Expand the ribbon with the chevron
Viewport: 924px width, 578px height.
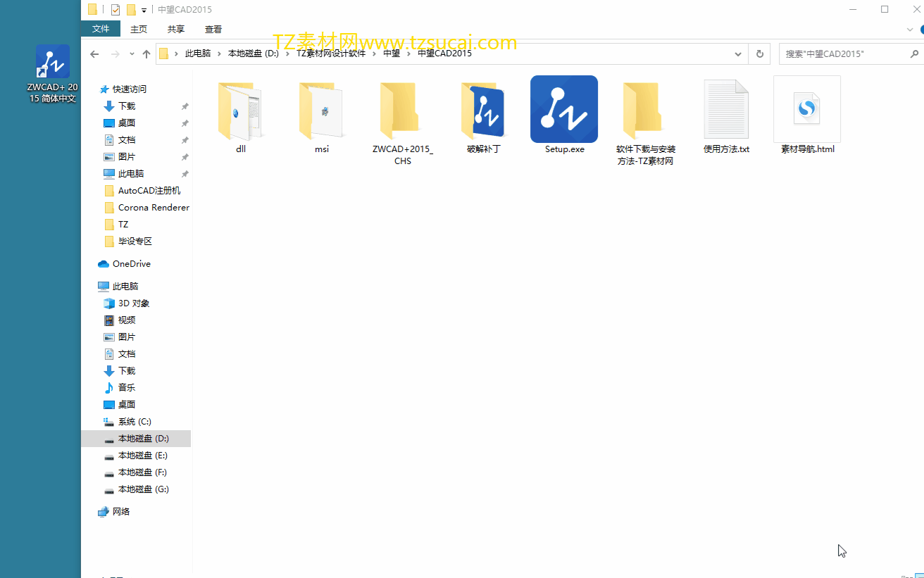point(909,30)
